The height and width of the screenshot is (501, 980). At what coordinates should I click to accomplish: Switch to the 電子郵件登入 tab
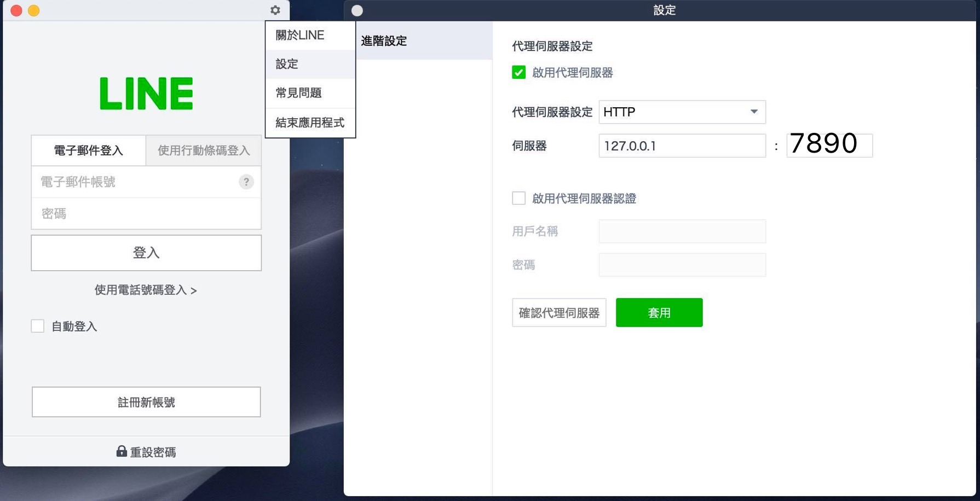(89, 150)
